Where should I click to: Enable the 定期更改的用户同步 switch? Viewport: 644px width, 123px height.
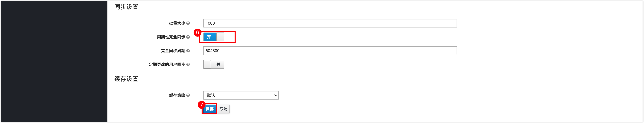pyautogui.click(x=213, y=64)
